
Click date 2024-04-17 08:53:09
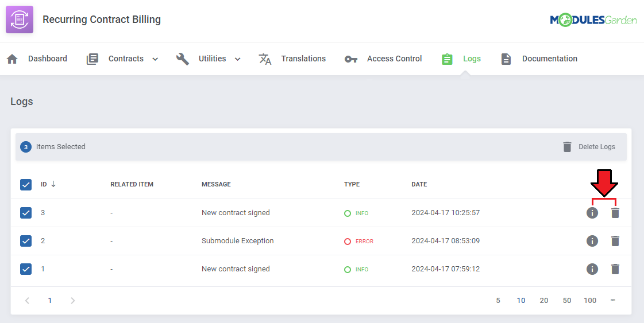tap(446, 241)
